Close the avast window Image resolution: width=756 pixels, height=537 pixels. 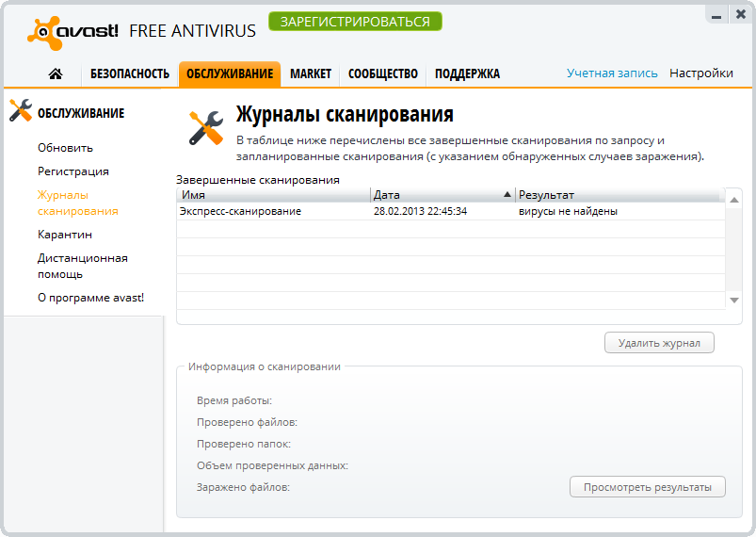coord(741,14)
